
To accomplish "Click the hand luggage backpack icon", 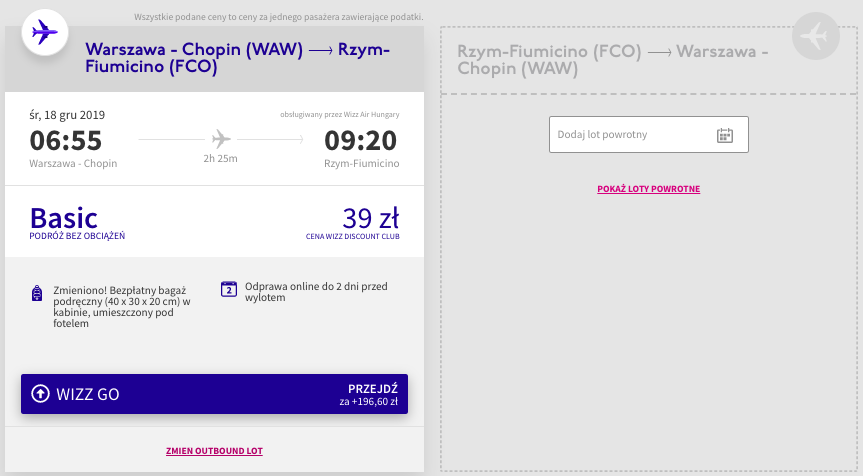I will click(37, 293).
